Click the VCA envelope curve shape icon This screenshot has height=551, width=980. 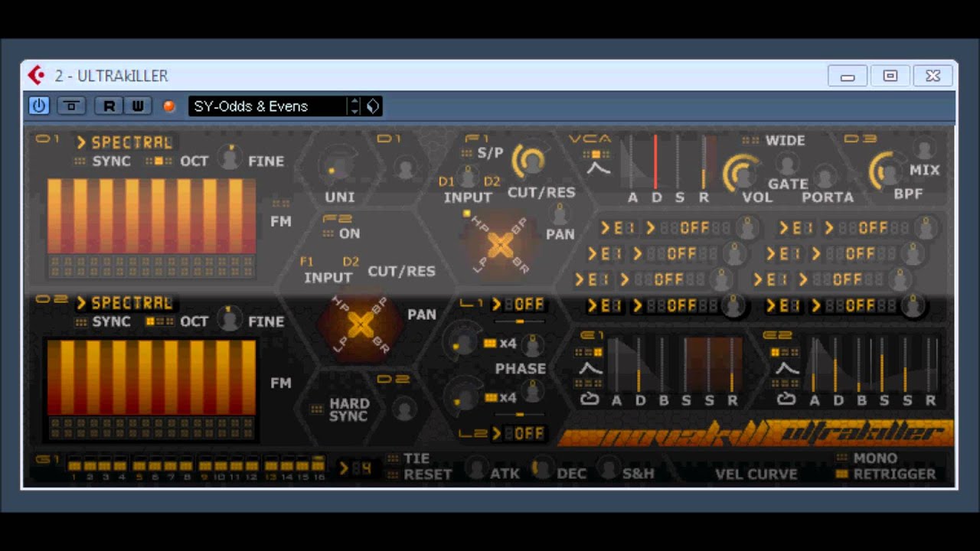597,168
